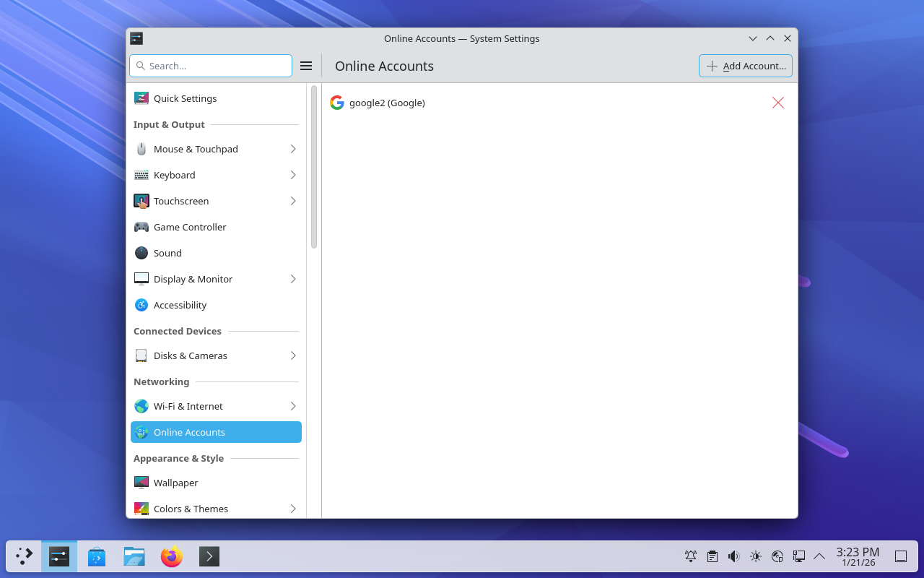Screen dimensions: 924x578
Task: Open the hamburger menu beside search
Action: [x=306, y=66]
